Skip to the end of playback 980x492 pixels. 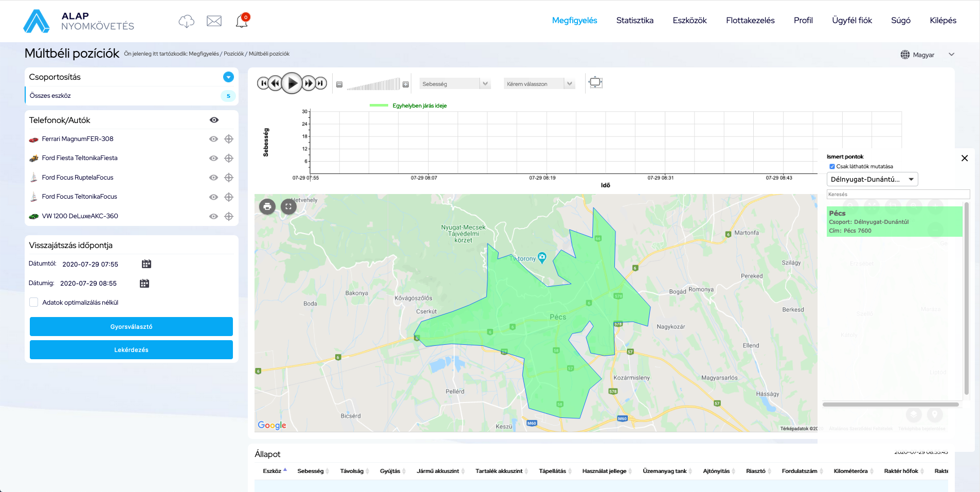(321, 83)
